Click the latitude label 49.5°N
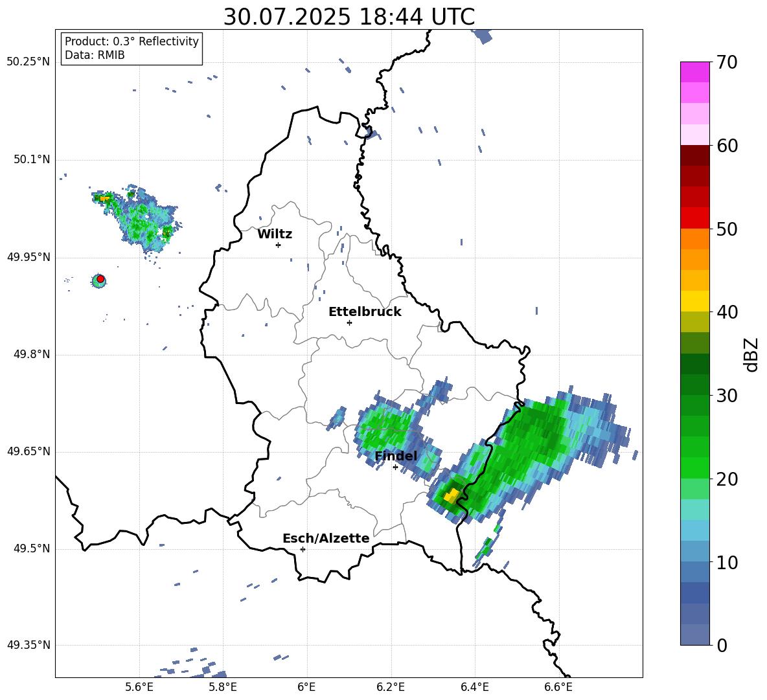 tap(32, 548)
